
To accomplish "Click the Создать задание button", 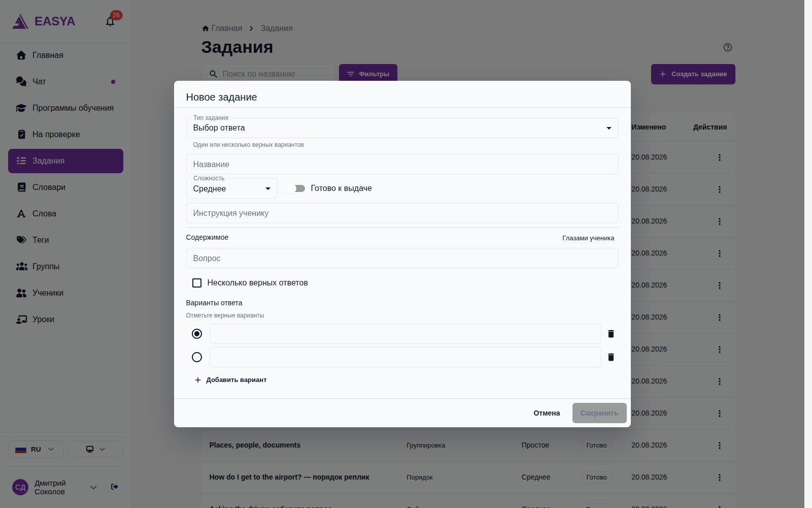I will (693, 74).
